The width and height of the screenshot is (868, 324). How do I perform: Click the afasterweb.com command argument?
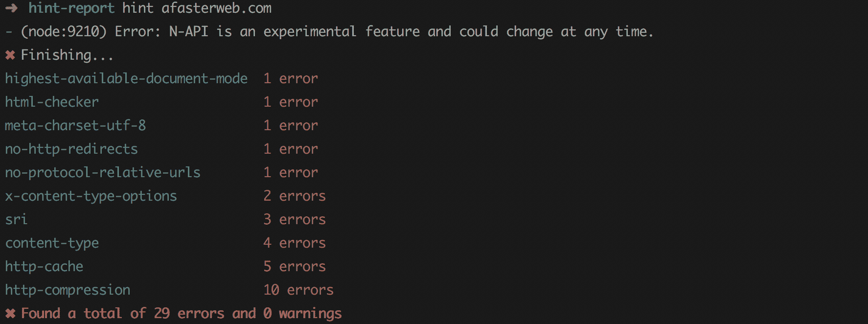click(x=216, y=8)
